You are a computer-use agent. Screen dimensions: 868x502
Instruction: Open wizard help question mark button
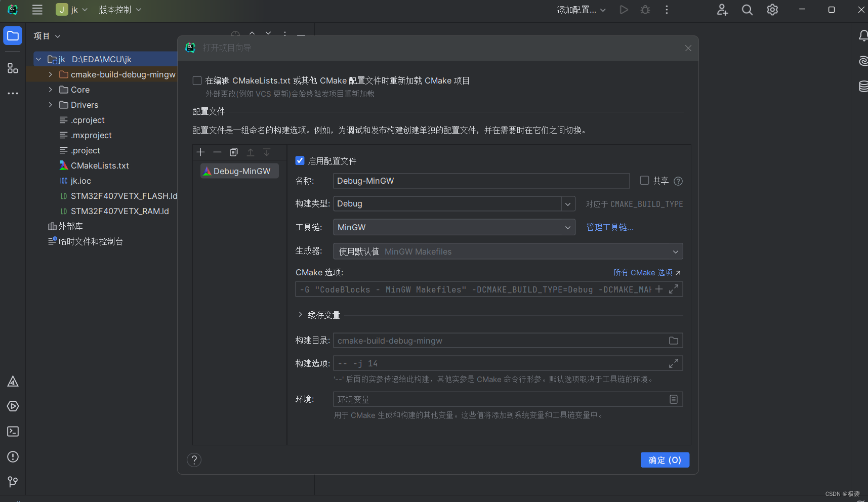pos(194,460)
